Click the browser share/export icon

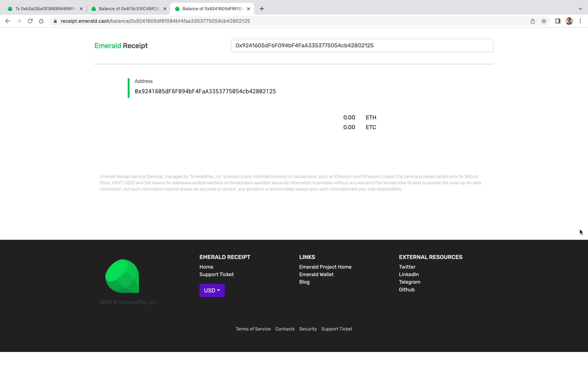coord(533,21)
